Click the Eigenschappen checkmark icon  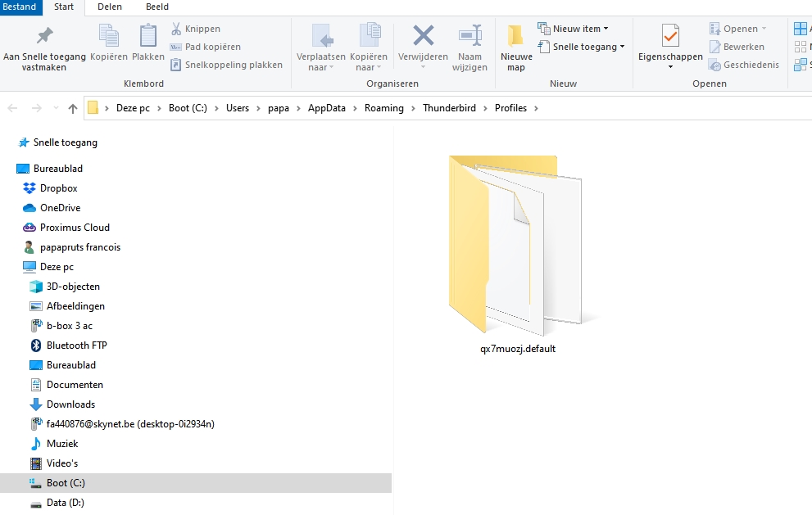pos(670,36)
